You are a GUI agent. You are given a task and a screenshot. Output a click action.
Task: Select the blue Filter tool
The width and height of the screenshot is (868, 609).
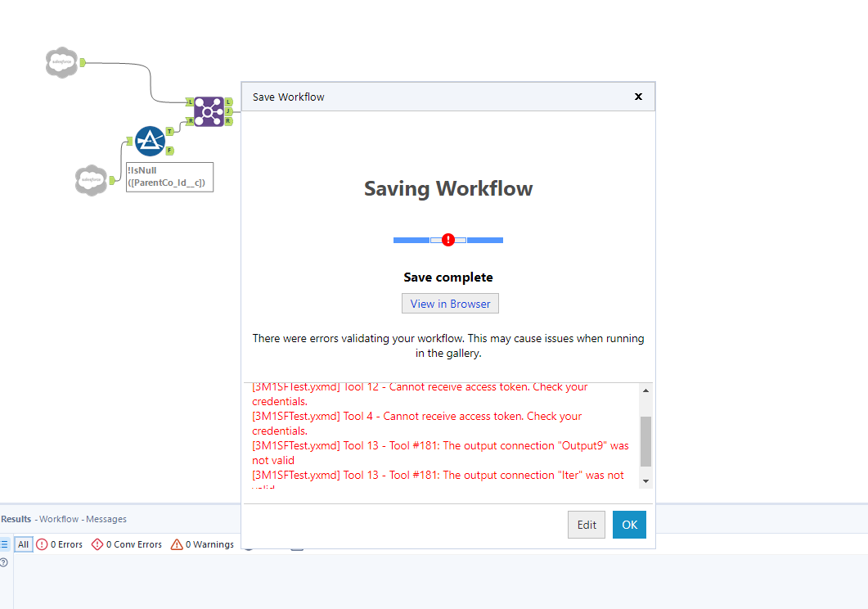(x=150, y=141)
